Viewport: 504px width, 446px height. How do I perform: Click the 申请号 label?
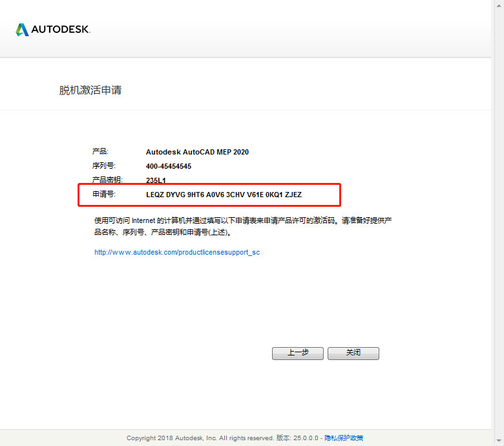tap(104, 194)
